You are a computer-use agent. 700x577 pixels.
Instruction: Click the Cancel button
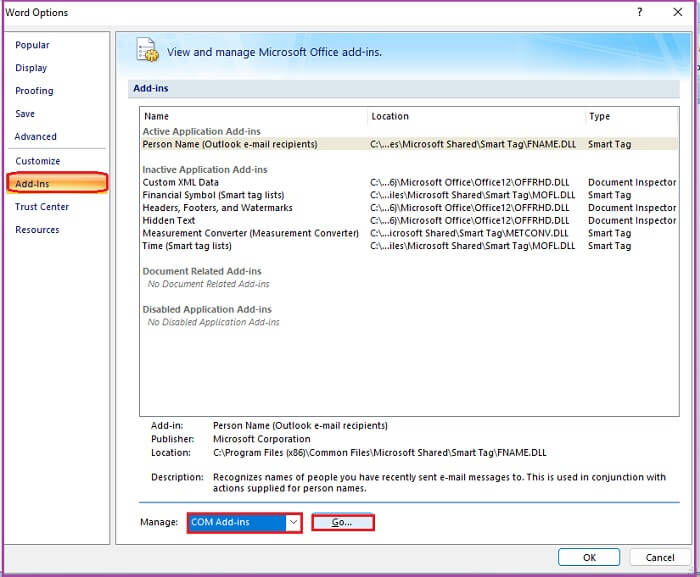click(660, 557)
